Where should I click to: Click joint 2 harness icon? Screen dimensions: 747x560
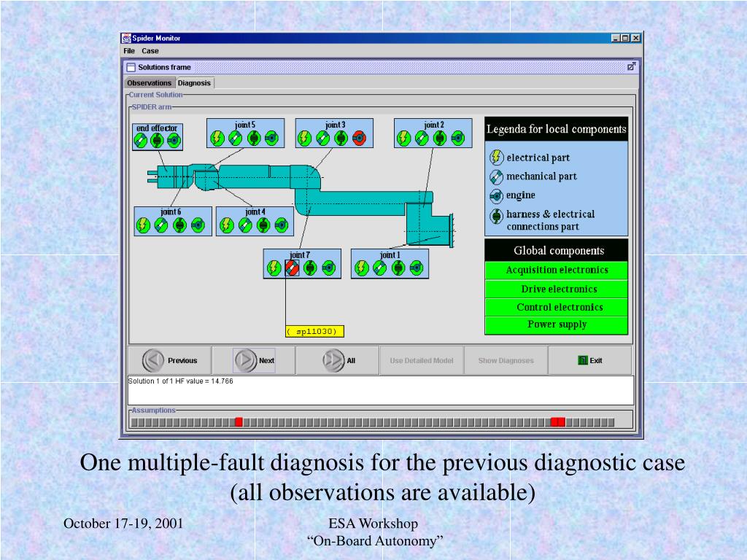tap(440, 138)
